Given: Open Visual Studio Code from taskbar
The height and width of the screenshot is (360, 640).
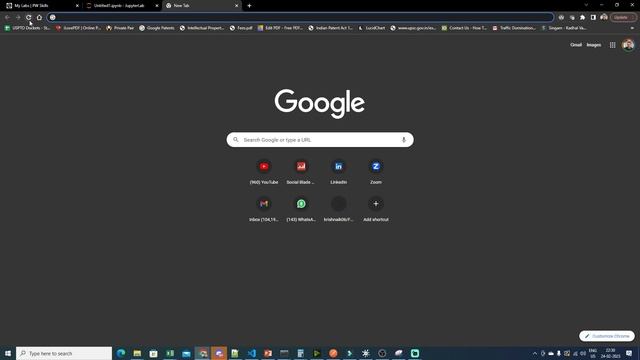Looking at the screenshot, I should click(x=251, y=353).
